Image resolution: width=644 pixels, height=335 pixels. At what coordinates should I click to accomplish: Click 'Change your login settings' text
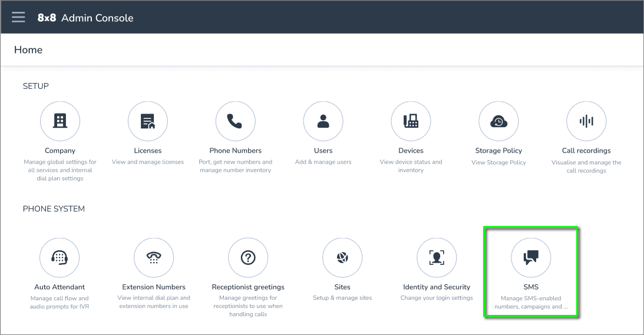pyautogui.click(x=437, y=298)
